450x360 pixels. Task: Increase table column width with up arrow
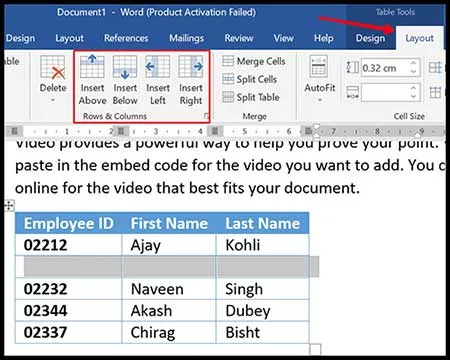pos(413,88)
